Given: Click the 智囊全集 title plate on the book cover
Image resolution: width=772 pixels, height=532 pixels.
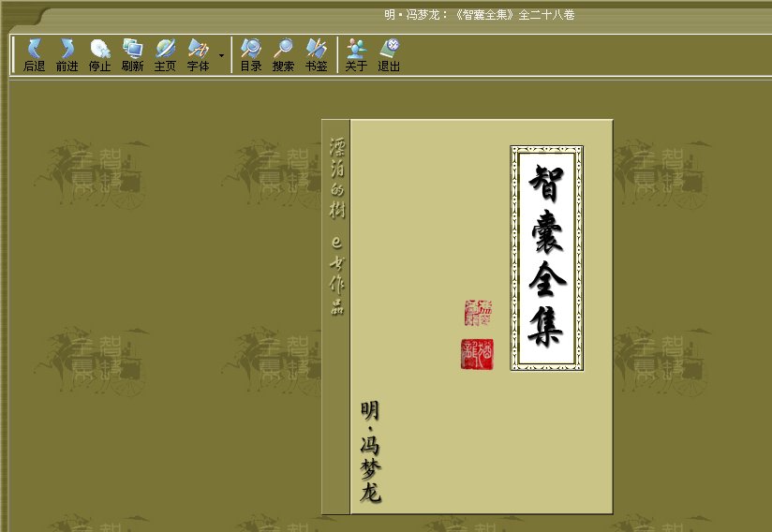Looking at the screenshot, I should coord(547,258).
